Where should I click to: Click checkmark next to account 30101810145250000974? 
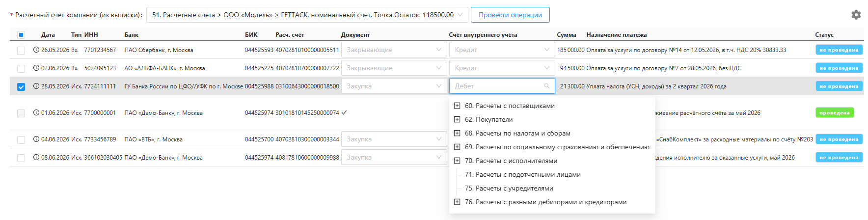tap(344, 112)
